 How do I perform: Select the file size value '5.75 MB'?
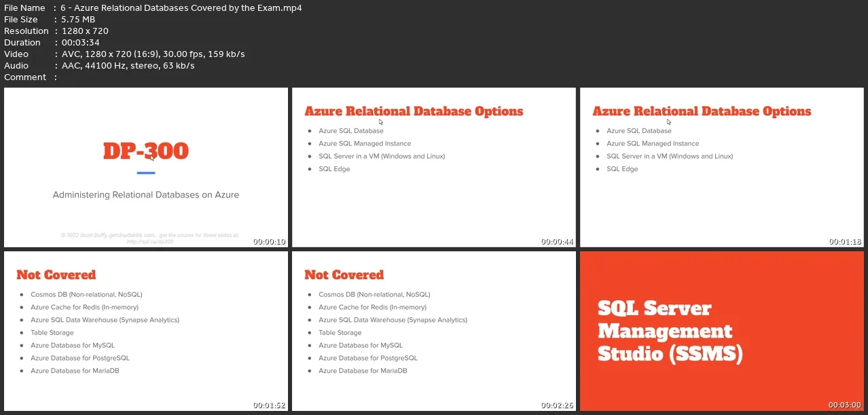click(78, 20)
